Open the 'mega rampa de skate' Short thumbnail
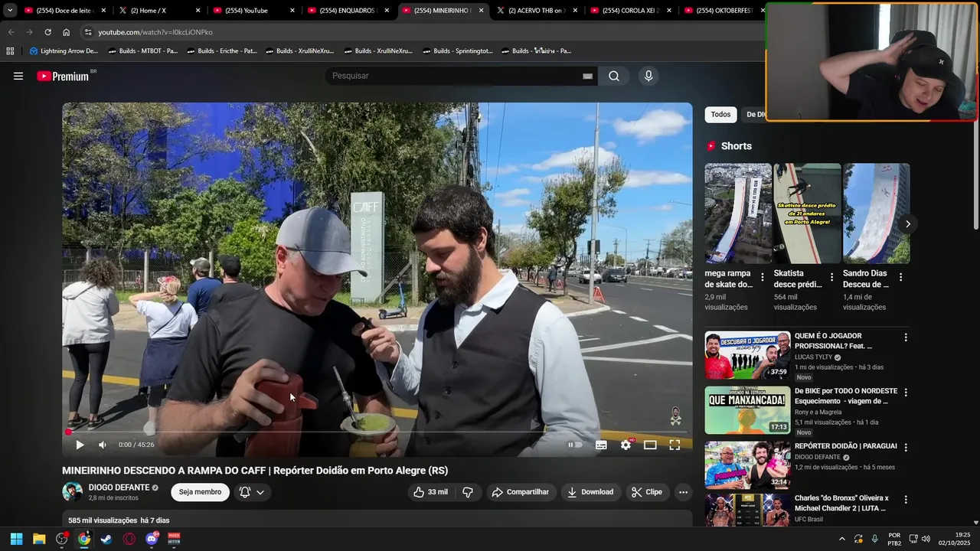Screen dimensions: 980x551 click(738, 214)
